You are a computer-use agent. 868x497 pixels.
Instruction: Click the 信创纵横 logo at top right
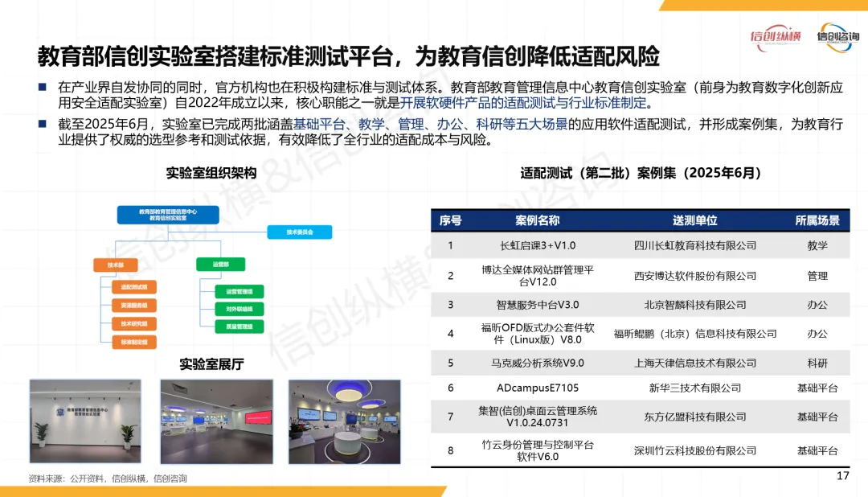point(776,37)
